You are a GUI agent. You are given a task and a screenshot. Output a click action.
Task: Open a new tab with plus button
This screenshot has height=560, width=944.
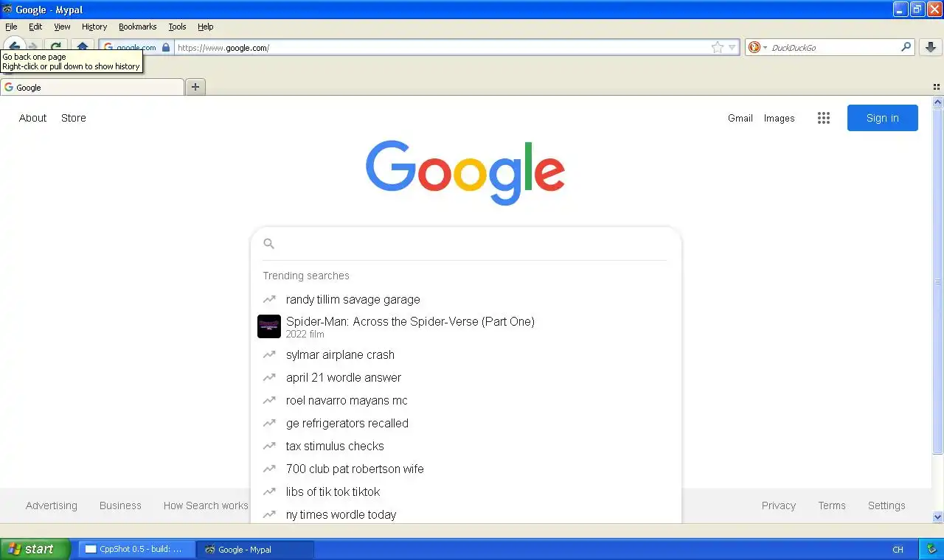195,87
